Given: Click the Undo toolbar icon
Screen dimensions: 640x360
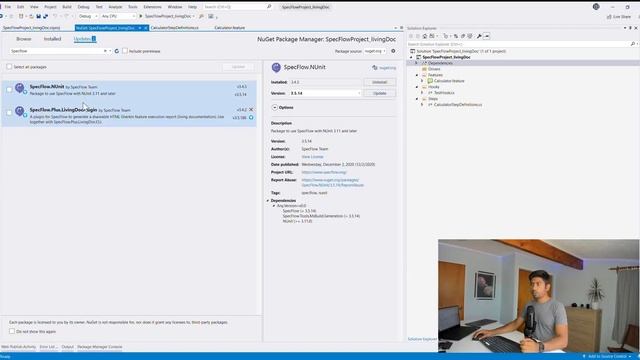Looking at the screenshot, I should coord(55,16).
